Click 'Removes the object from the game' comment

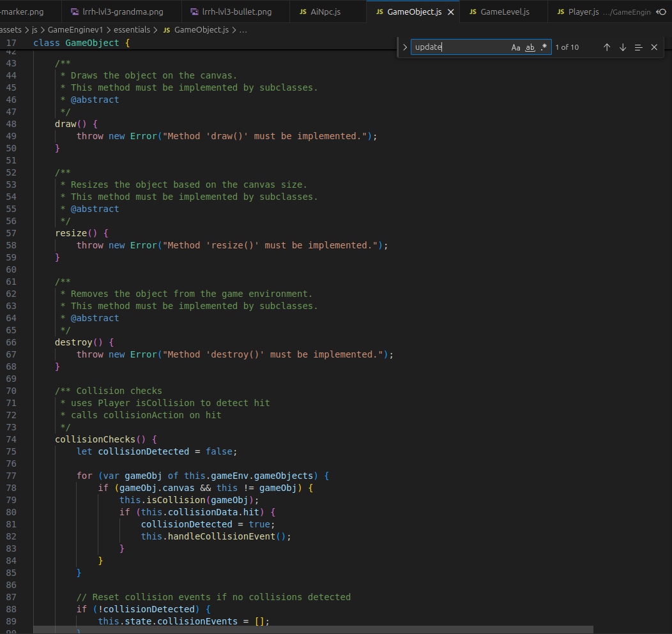160,294
